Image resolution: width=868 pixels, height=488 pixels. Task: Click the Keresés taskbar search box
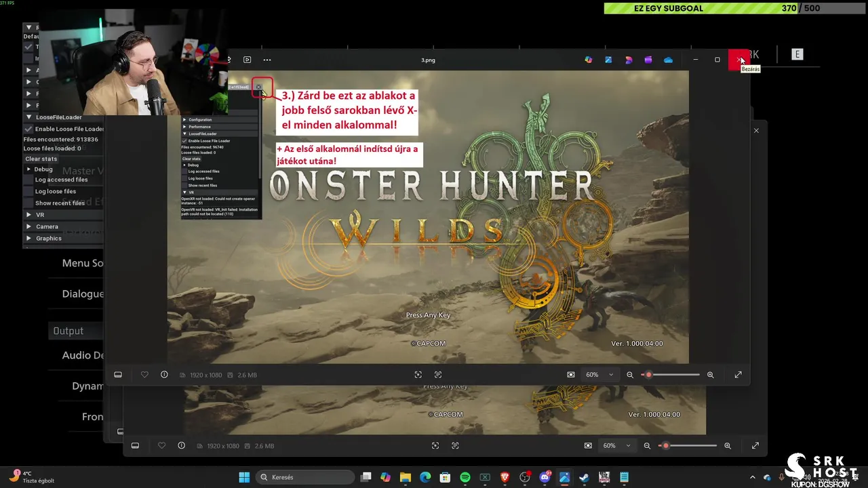pos(307,477)
